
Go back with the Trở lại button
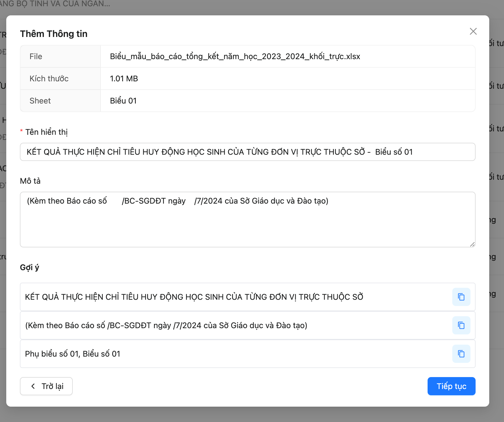(x=46, y=386)
